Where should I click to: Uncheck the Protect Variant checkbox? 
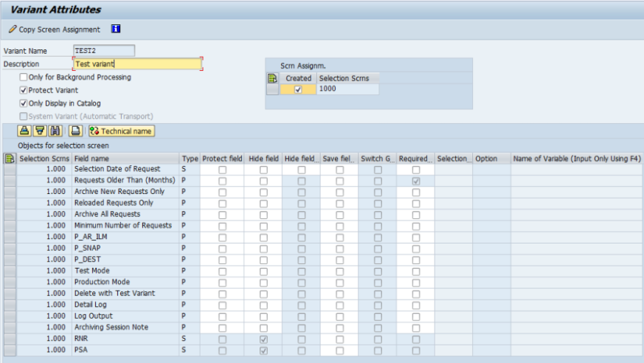tap(24, 90)
